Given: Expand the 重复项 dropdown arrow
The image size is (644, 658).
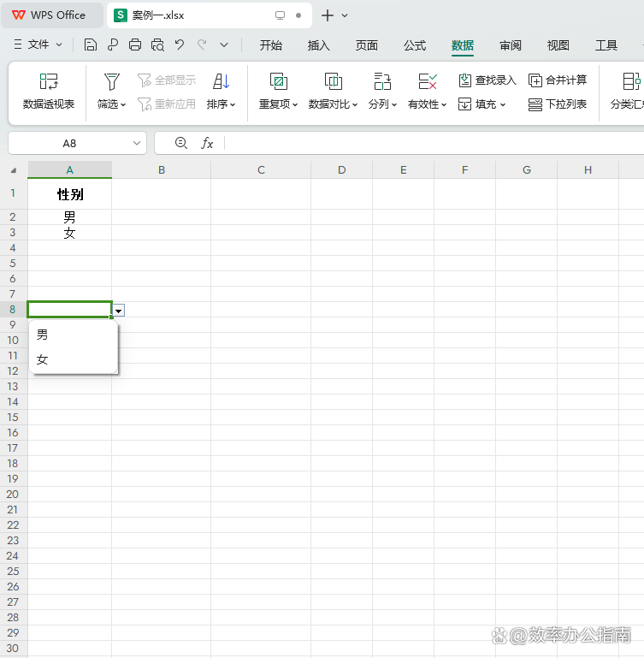Looking at the screenshot, I should click(295, 104).
